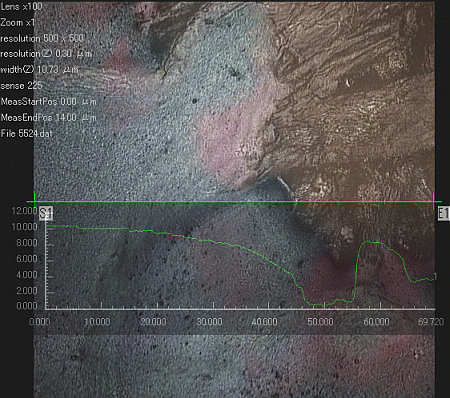Viewport: 450px width, 398px height.
Task: Click the 12.000 y-axis top label
Action: [24, 211]
